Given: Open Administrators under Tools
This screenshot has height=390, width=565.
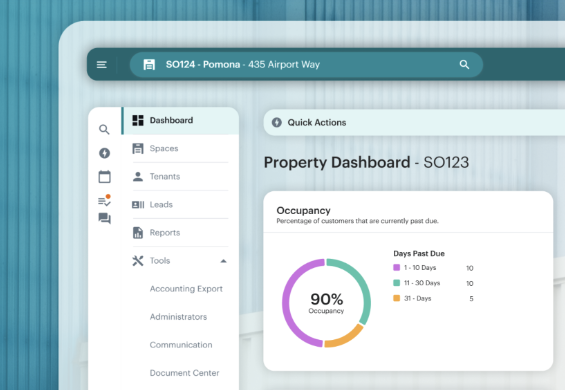Looking at the screenshot, I should (x=178, y=317).
